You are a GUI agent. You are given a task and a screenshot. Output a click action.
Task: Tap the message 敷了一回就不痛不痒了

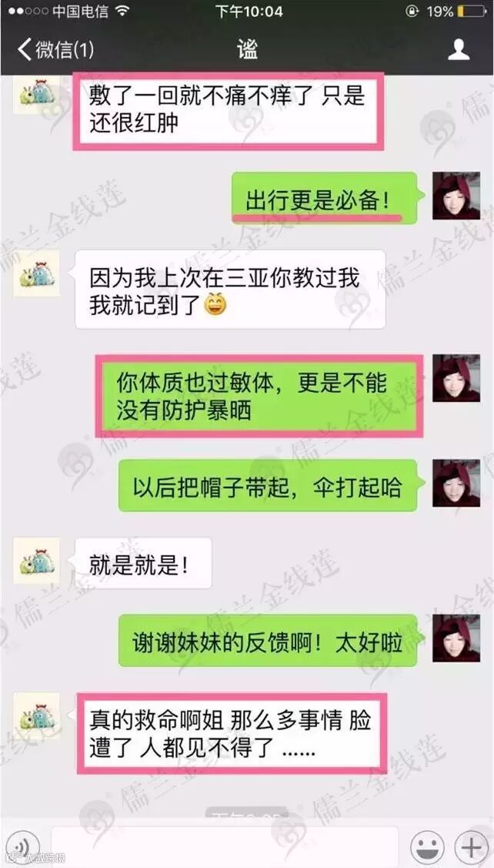coord(228,111)
